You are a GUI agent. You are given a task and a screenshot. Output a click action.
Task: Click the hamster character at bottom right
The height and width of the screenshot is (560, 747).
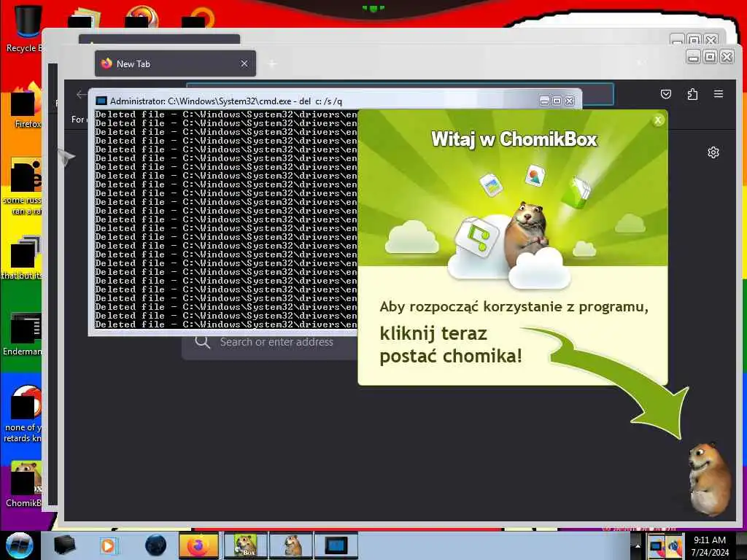pos(709,479)
